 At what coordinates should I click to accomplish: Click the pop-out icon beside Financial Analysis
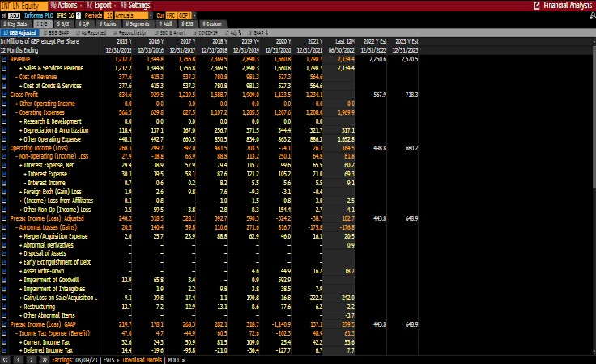click(x=537, y=6)
